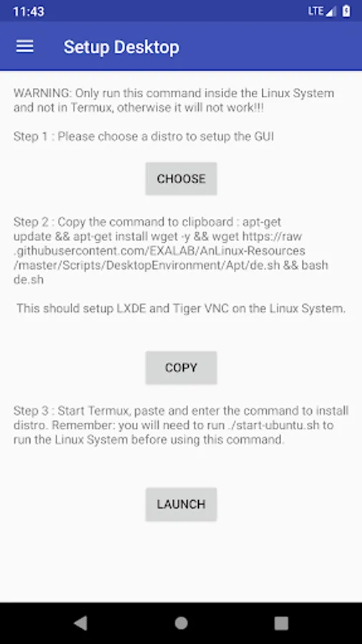Tap the LTE network indicator
The image size is (362, 644).
coord(316,11)
